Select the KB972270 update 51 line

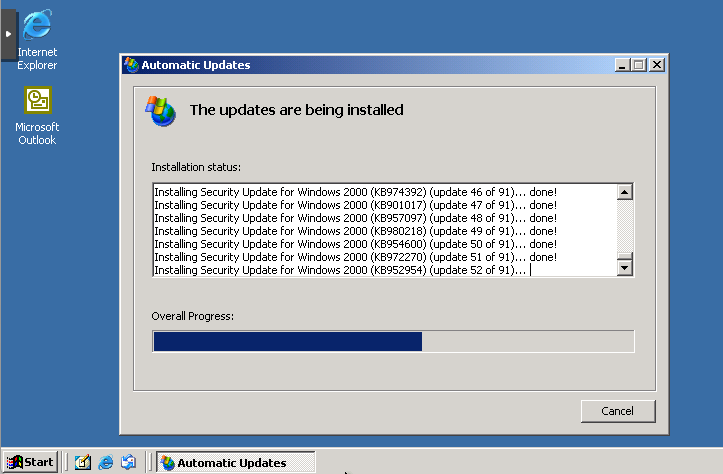(356, 256)
